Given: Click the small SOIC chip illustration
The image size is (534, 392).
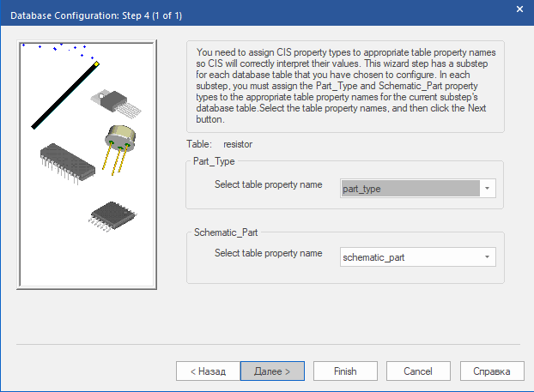Looking at the screenshot, I should [x=109, y=215].
